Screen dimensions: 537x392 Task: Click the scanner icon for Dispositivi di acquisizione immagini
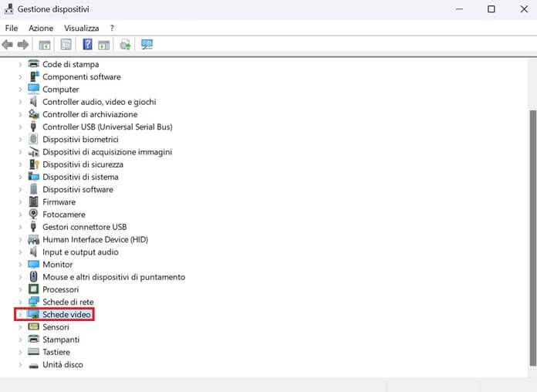coord(34,151)
